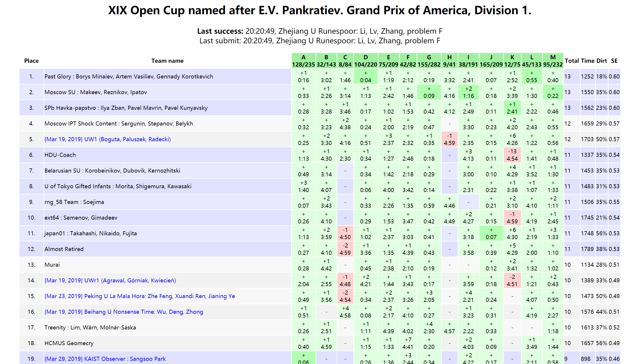Click the Team name column header

pos(167,61)
